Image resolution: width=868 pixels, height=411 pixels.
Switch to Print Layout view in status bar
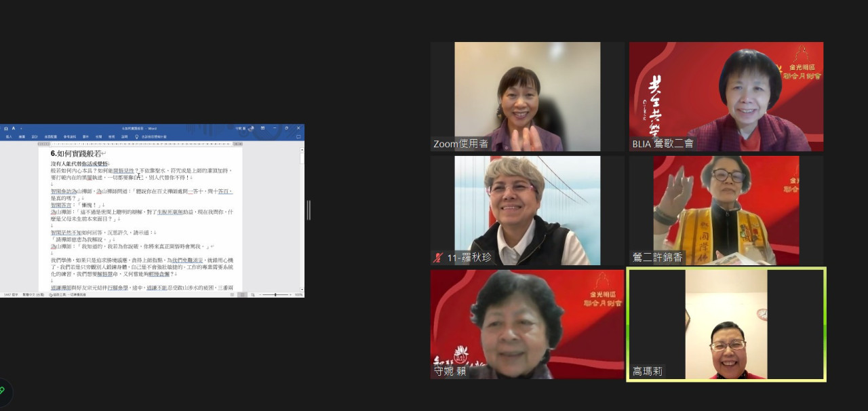coord(243,295)
